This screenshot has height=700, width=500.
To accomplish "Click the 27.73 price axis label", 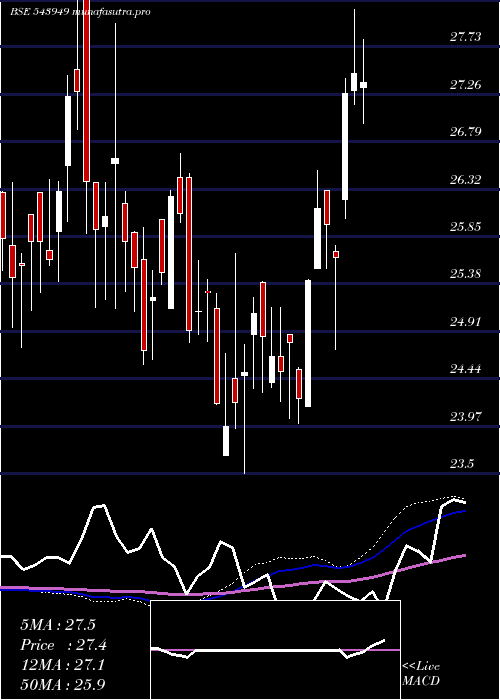I will [x=465, y=37].
